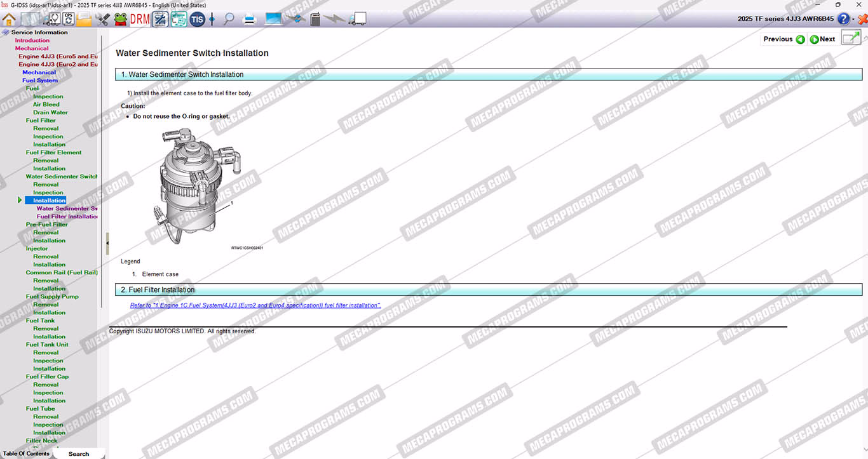Click the wrench and screwdriver tools icon

[x=102, y=19]
